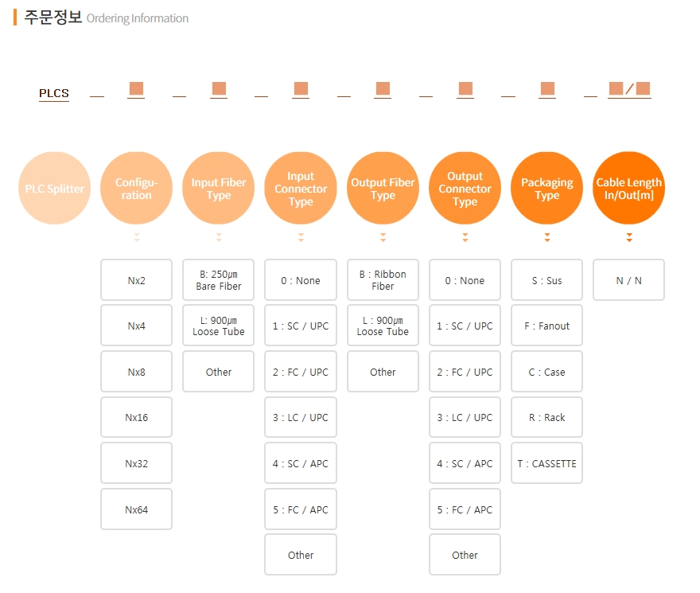Click the first orange placeholder square after PLCS
700x593 pixels.
tap(136, 88)
